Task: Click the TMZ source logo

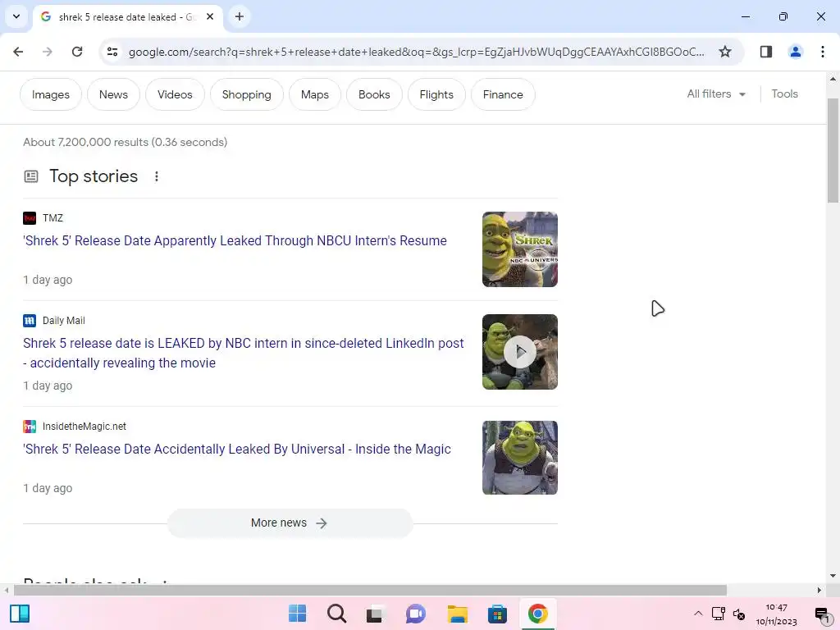Action: click(x=30, y=218)
